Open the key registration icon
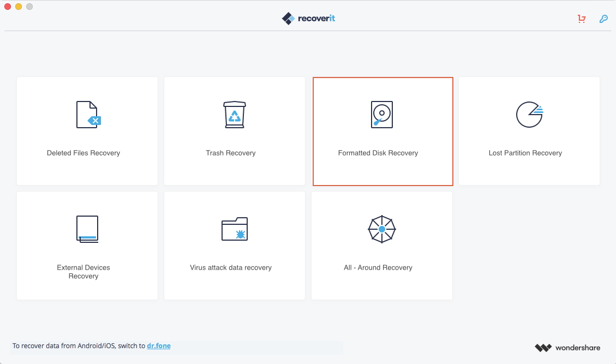 tap(603, 19)
